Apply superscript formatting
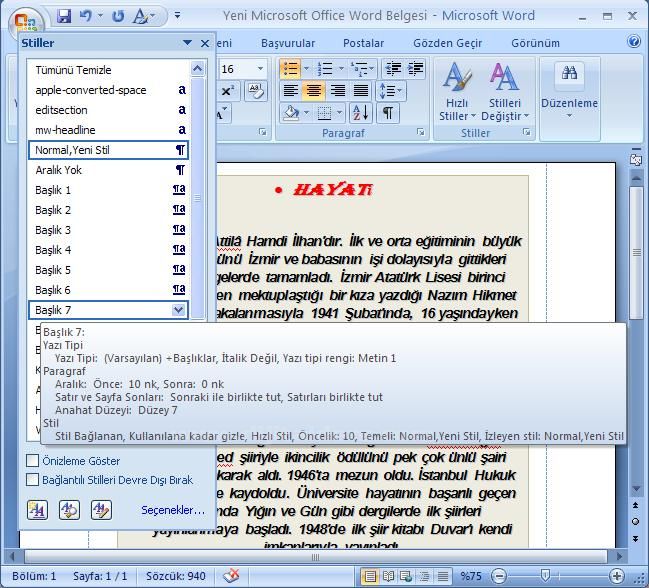Viewport: 649px width, 588px height. [228, 91]
